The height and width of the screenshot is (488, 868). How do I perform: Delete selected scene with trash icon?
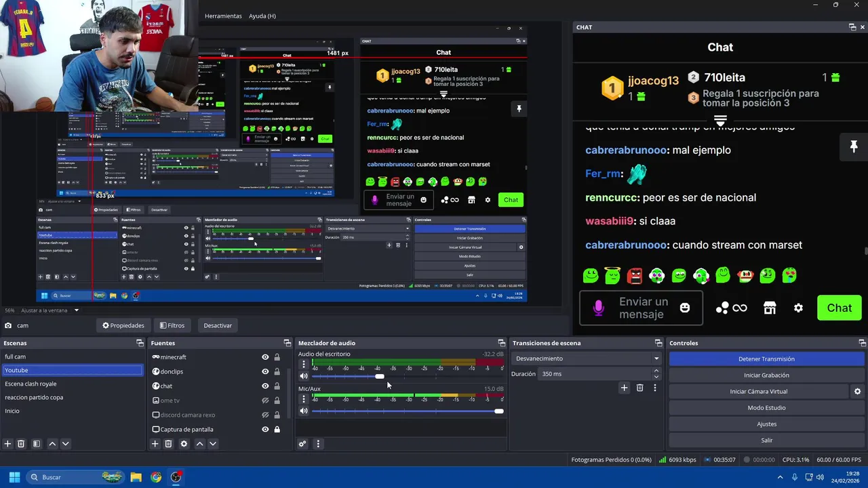[21, 444]
